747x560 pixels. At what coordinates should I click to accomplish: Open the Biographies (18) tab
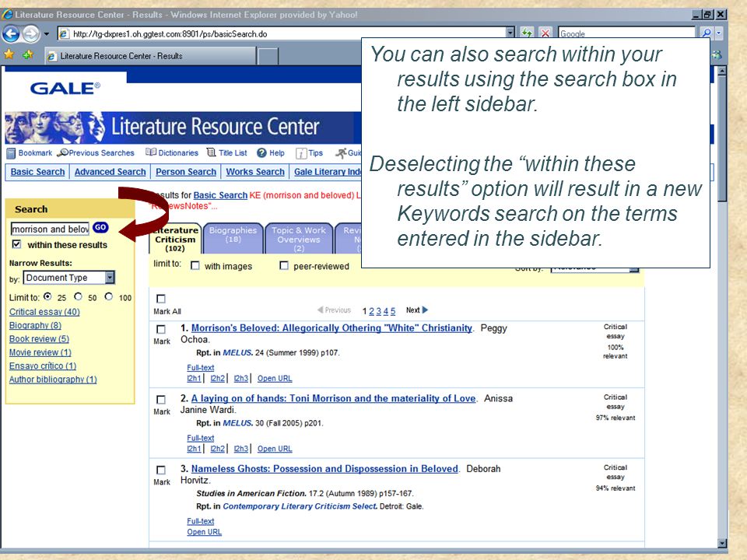[x=233, y=237]
